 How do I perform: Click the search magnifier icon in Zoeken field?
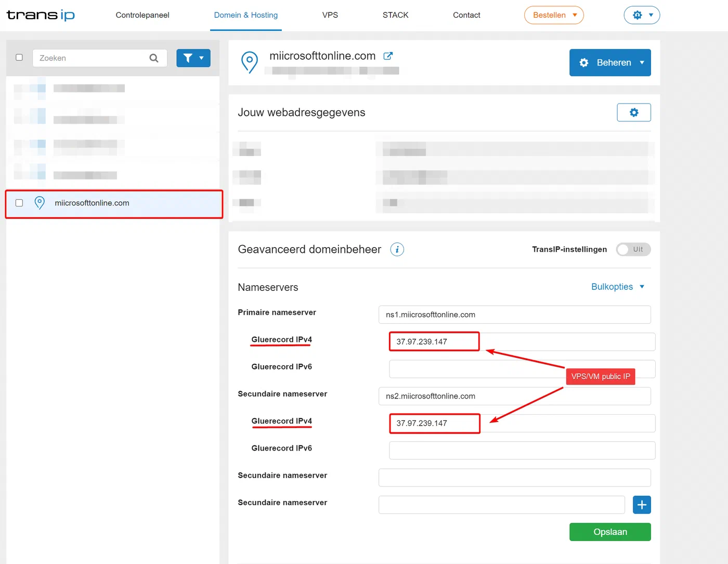coord(154,58)
